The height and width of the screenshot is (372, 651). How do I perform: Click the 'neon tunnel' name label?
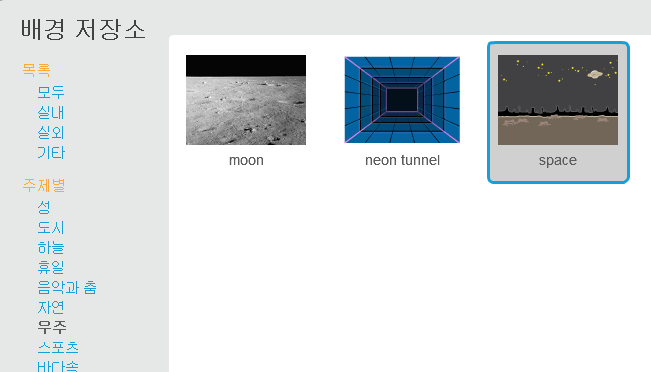402,160
